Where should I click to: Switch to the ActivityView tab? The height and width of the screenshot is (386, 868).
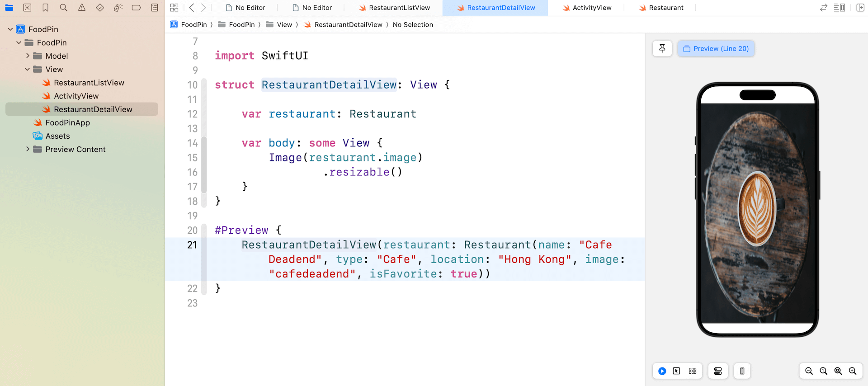tap(587, 8)
